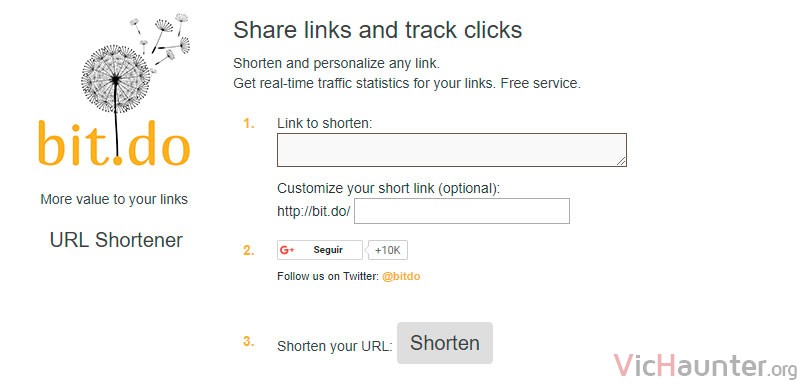This screenshot has height=386, width=807.
Task: Click the URL Shortener heading text
Action: 116,240
